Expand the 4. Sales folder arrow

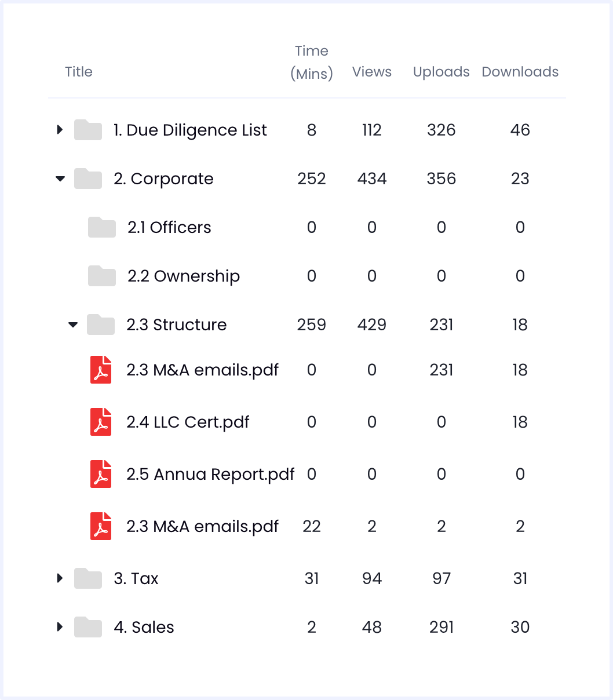pyautogui.click(x=60, y=627)
